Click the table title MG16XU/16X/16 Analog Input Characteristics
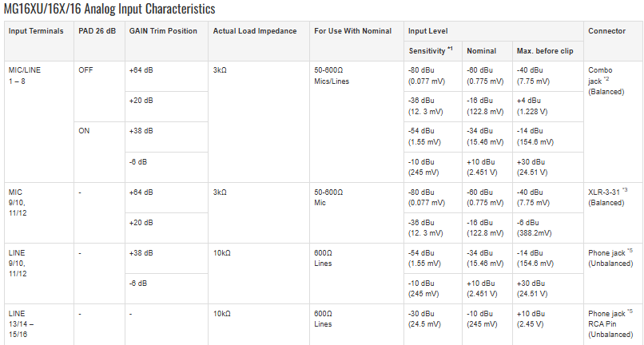 point(109,9)
